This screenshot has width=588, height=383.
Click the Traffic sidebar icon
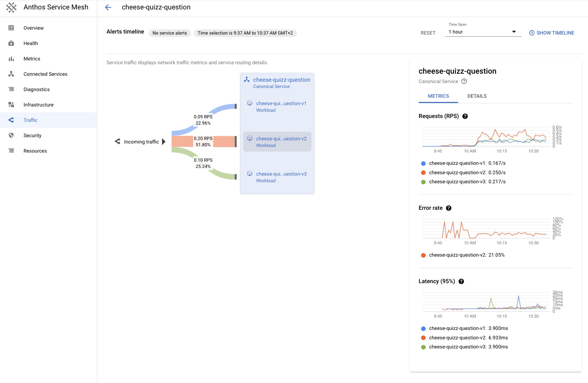(11, 120)
